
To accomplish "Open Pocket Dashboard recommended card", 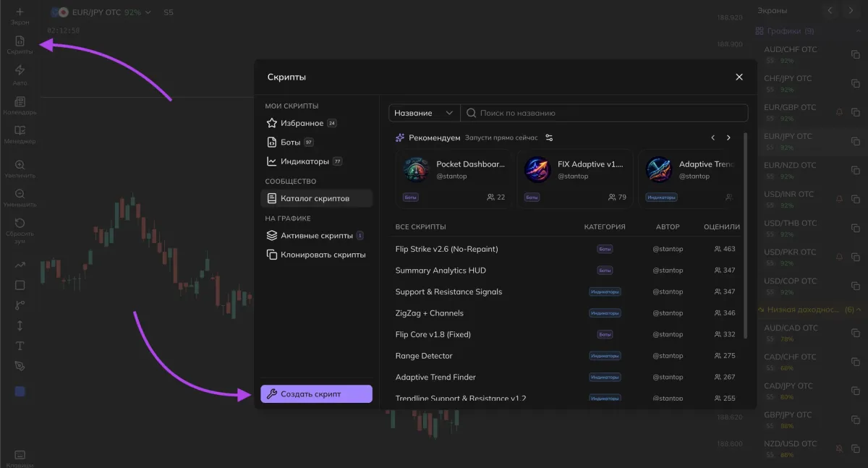I will click(x=454, y=179).
